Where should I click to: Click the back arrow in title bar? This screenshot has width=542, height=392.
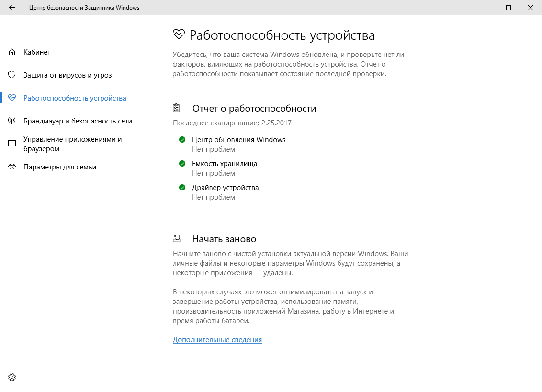[11, 8]
